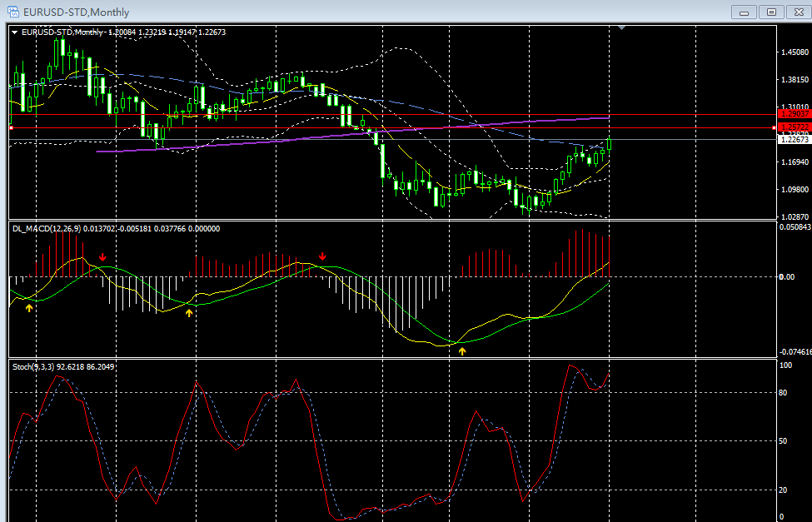This screenshot has width=812, height=522.
Task: Expand the dropdown triangle beside EURUSD-STD,Monthly label
Action: pos(14,32)
